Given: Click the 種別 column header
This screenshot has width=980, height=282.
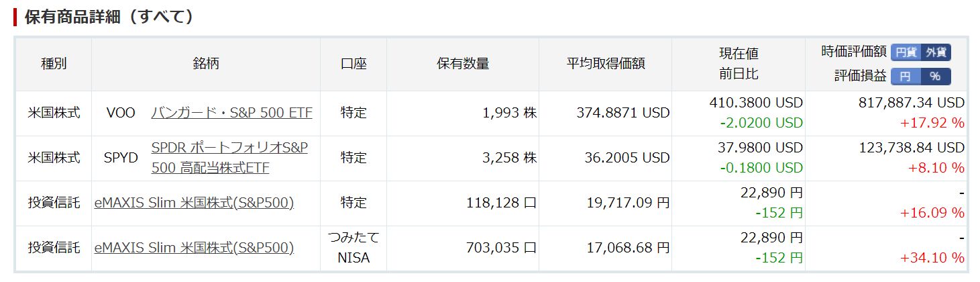Looking at the screenshot, I should pyautogui.click(x=54, y=64).
